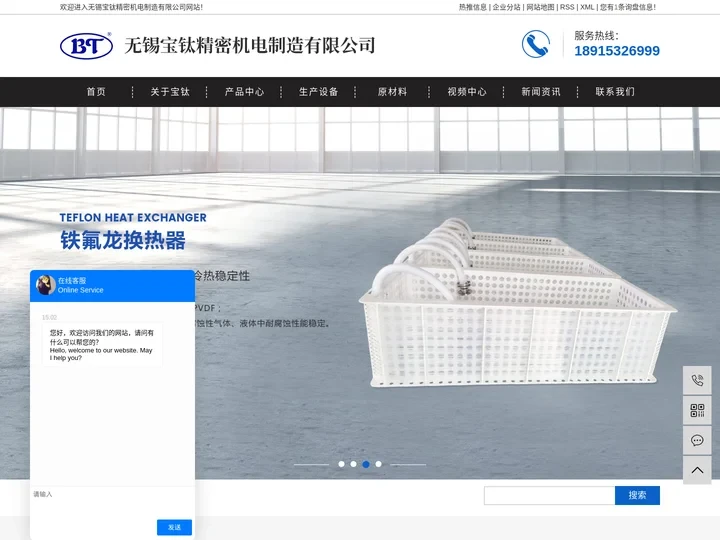Open the 产品中心 menu item

click(244, 92)
